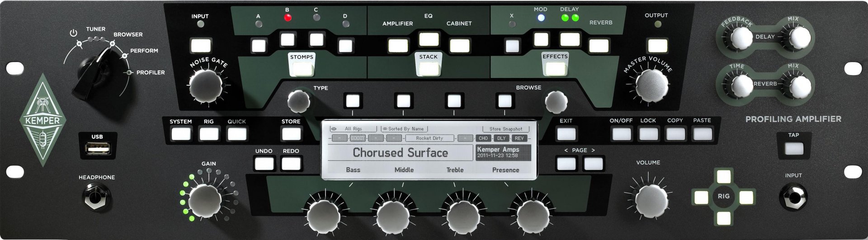Click the STORE button
This screenshot has height=240, width=868.
click(x=291, y=134)
